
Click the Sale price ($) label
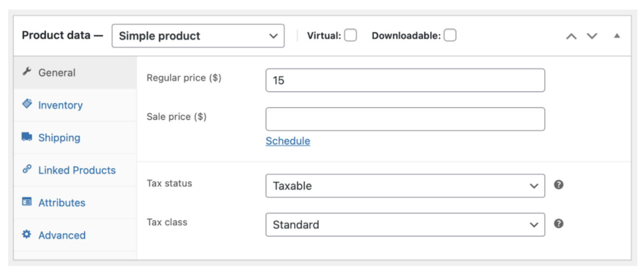click(x=177, y=117)
